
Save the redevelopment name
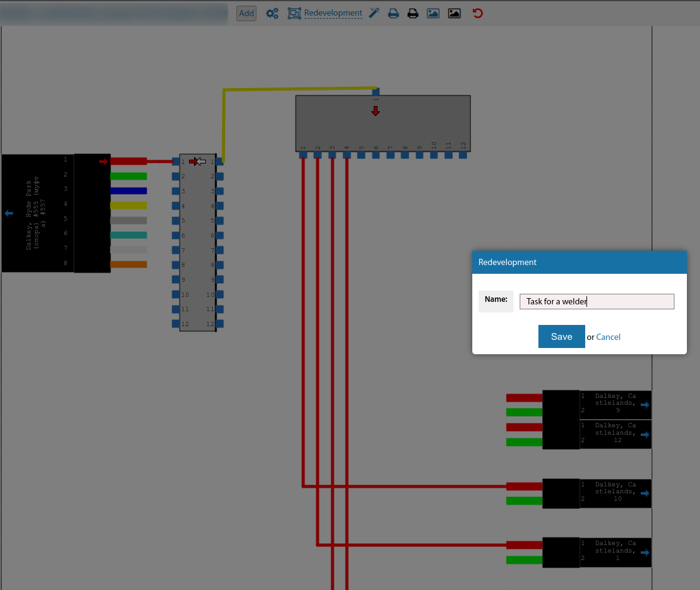(x=561, y=337)
